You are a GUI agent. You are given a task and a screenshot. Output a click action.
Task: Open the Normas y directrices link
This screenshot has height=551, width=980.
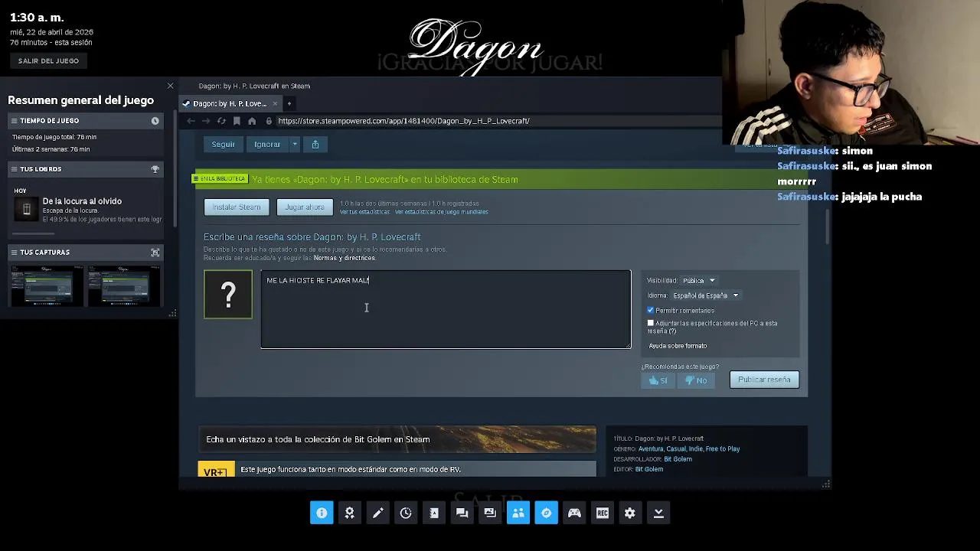point(345,258)
